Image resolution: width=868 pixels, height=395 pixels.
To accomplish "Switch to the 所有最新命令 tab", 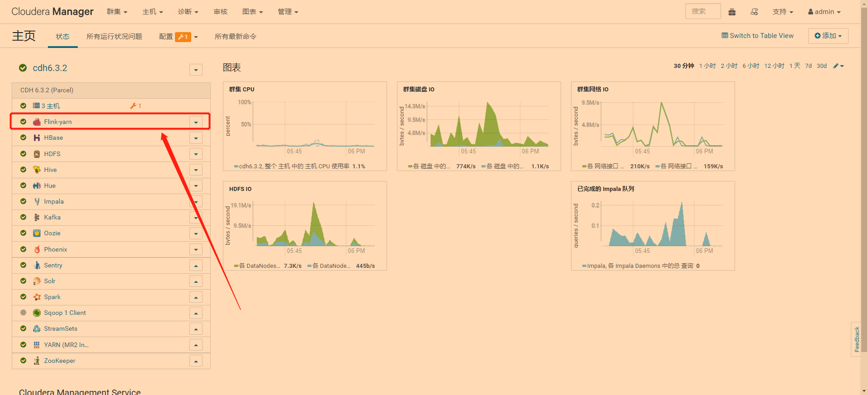I will point(236,37).
